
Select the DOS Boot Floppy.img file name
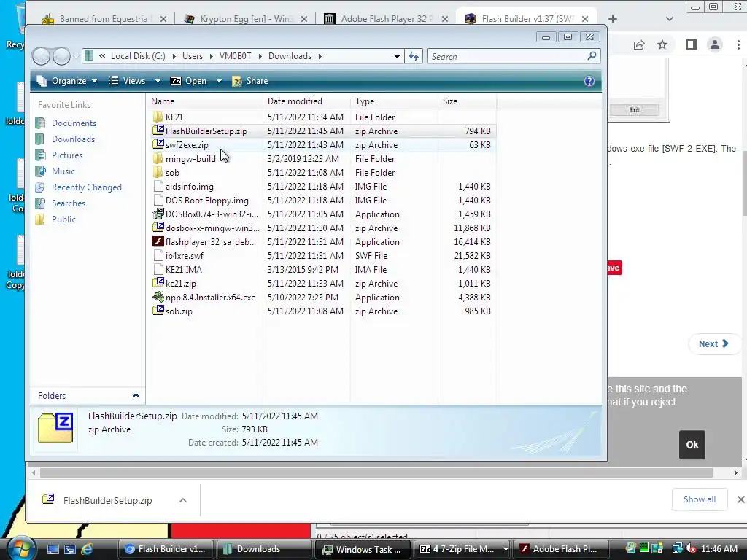(206, 201)
